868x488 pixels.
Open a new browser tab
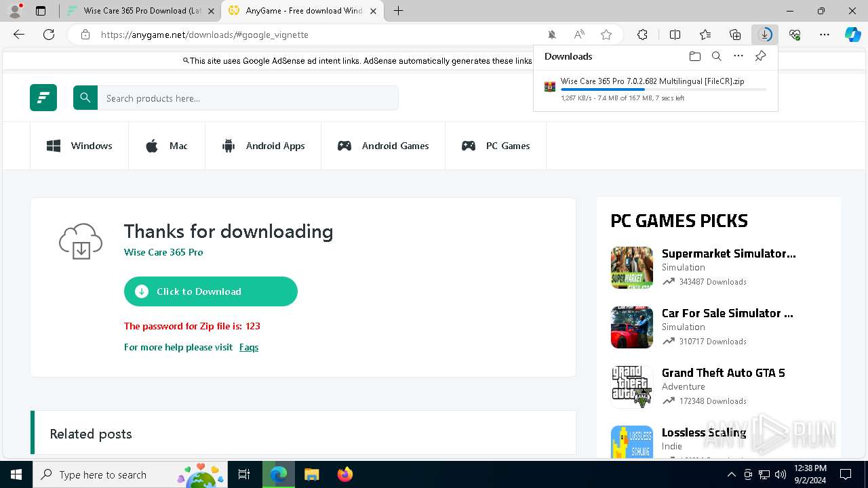pos(398,11)
